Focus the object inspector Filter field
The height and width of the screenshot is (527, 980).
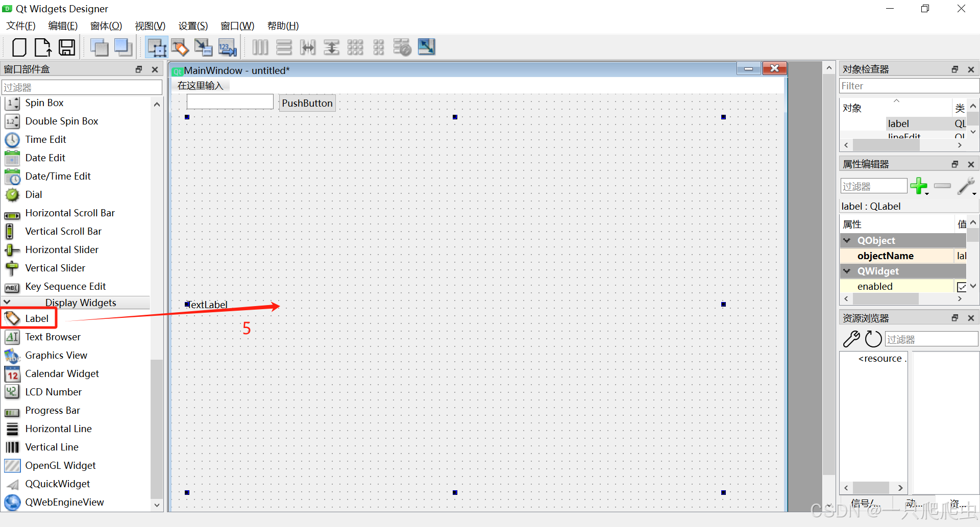pos(909,86)
